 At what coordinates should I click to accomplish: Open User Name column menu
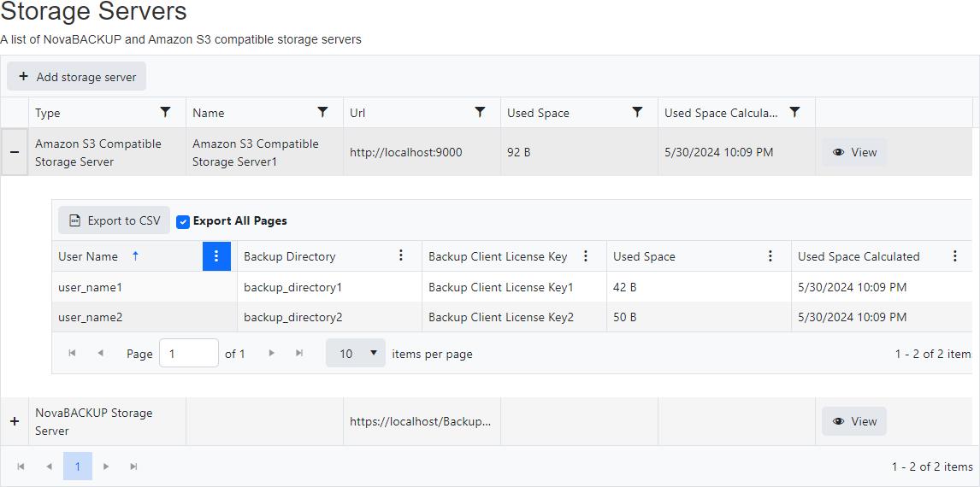tap(216, 256)
